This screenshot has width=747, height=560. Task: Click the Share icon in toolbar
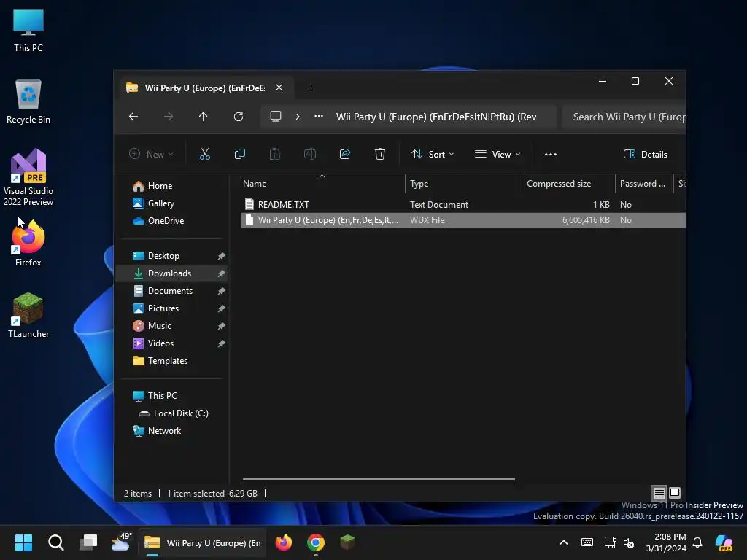click(345, 154)
